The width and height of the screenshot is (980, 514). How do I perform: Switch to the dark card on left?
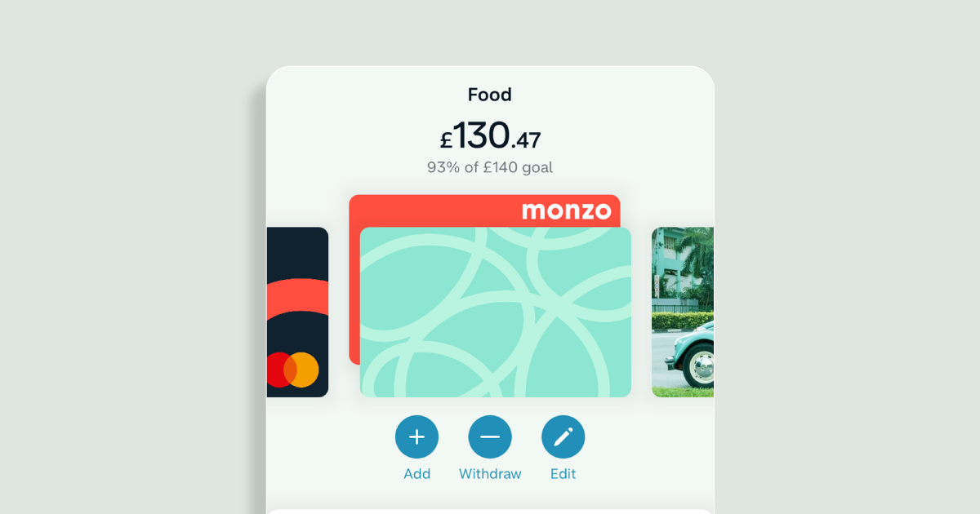click(x=297, y=312)
